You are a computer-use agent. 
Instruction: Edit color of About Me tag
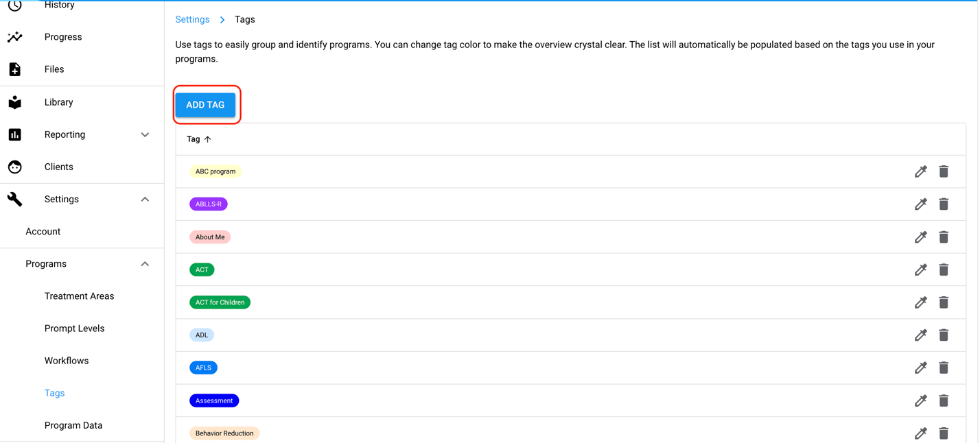point(920,237)
